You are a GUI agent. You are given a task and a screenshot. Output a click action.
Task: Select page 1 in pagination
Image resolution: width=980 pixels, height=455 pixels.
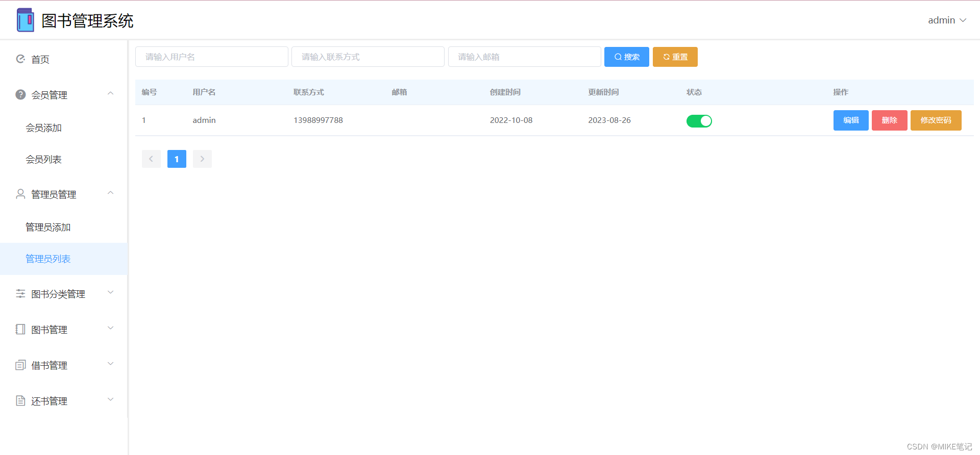click(x=177, y=159)
